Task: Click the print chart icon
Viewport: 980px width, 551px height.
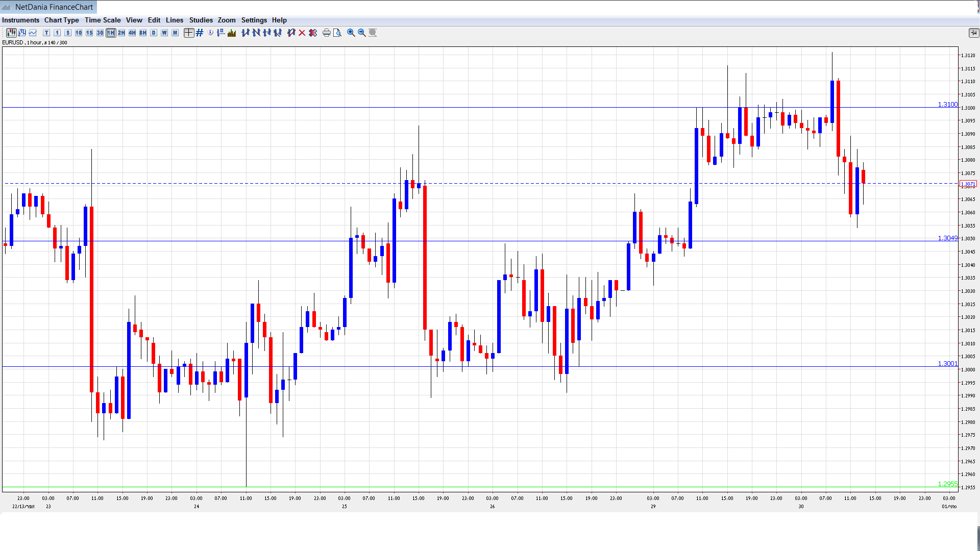Action: pos(326,33)
